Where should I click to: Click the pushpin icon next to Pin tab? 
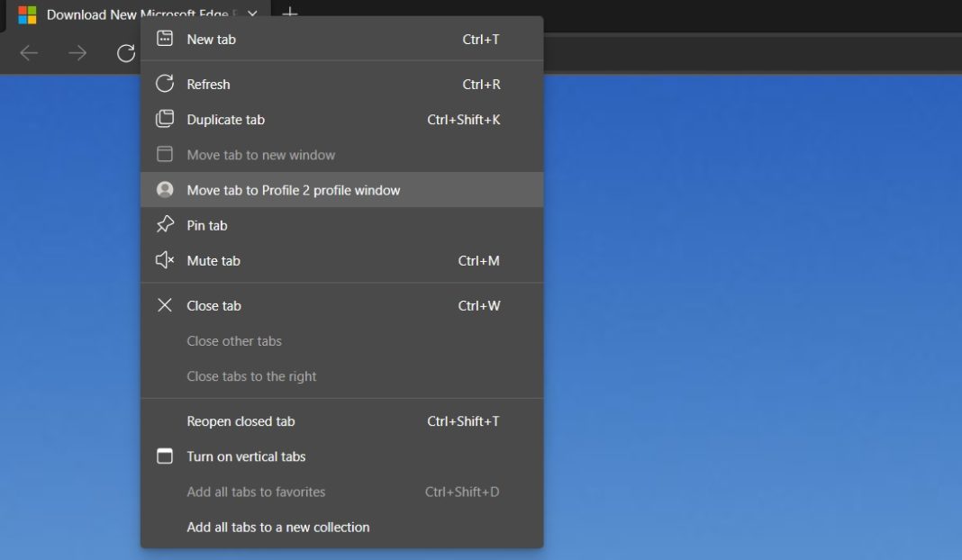pos(165,225)
